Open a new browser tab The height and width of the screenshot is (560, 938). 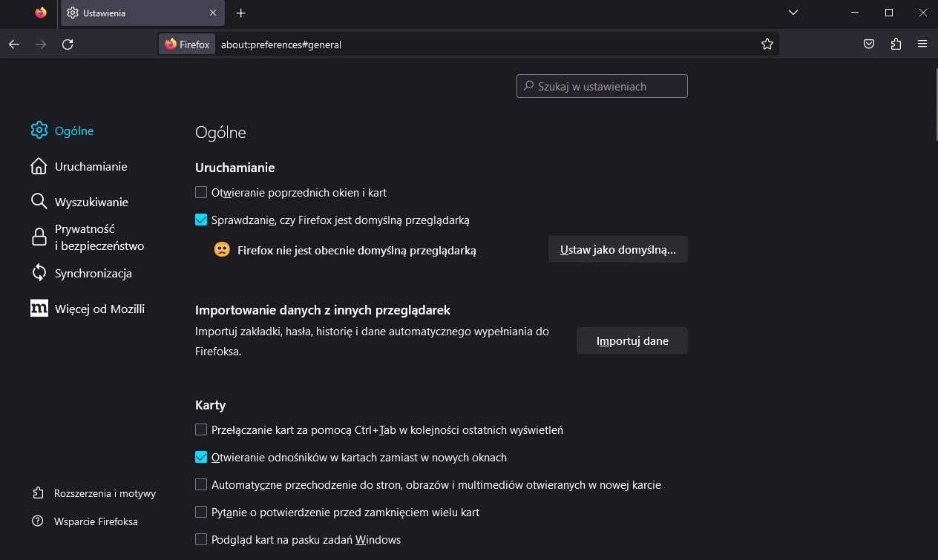point(240,13)
